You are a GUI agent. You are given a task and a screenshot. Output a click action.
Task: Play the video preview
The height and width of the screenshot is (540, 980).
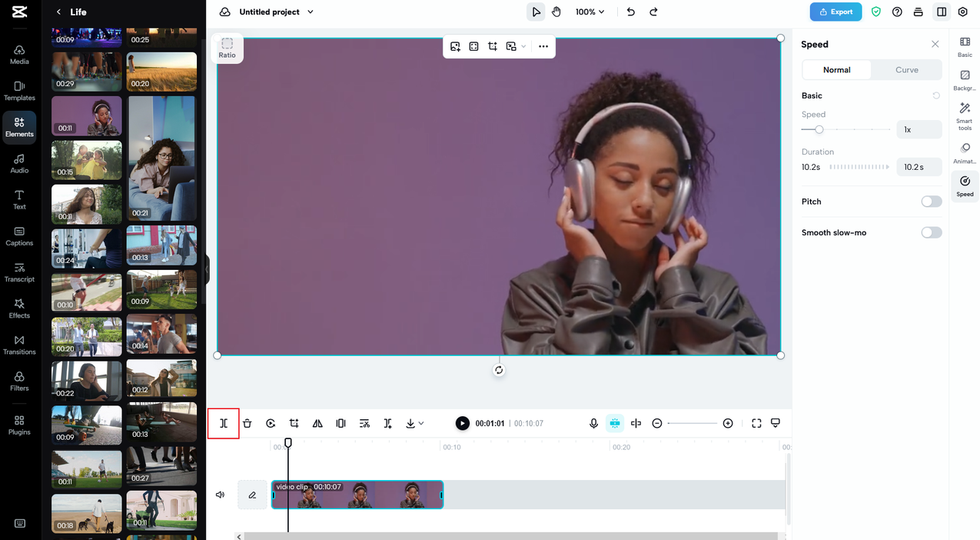pos(462,423)
